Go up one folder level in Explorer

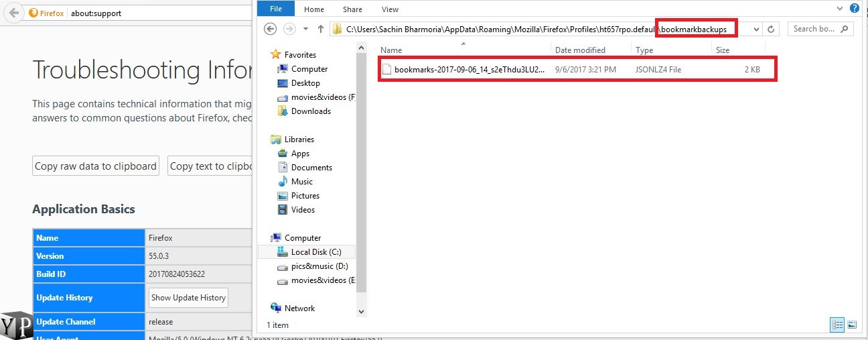(x=321, y=29)
